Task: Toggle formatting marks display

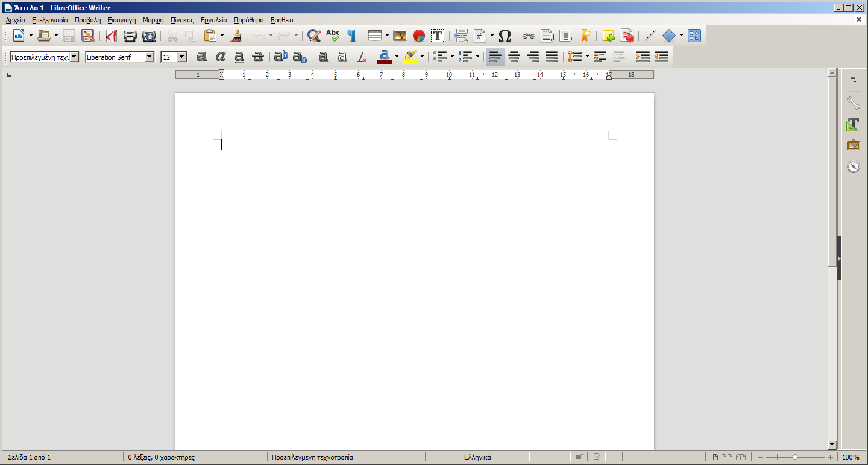Action: [x=351, y=36]
